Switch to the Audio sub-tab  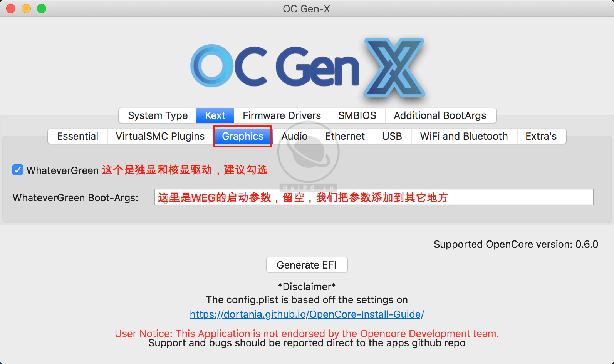(294, 136)
